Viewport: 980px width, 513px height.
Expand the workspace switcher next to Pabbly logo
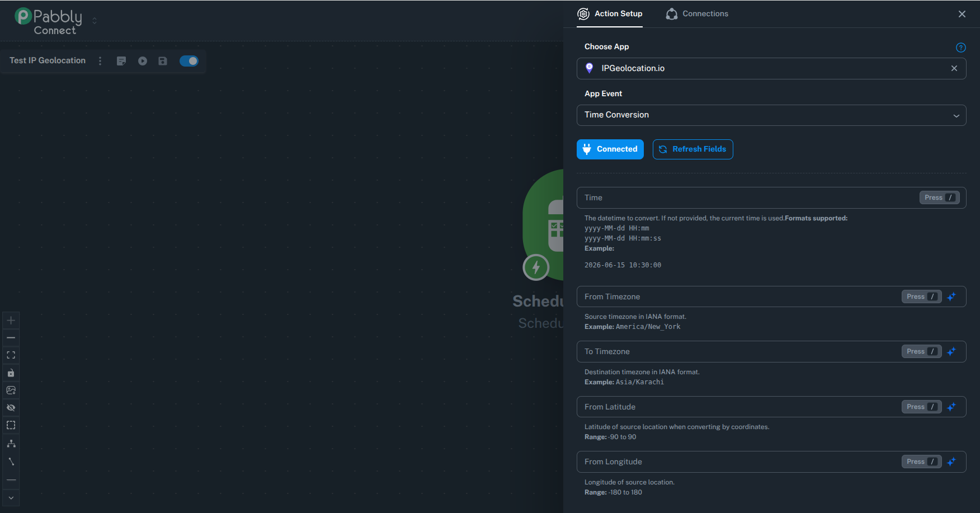click(95, 21)
